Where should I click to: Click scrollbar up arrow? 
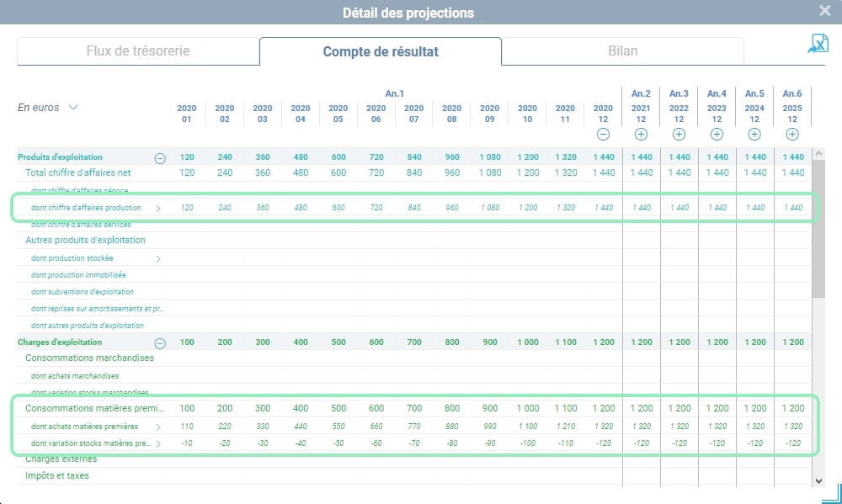coord(818,153)
